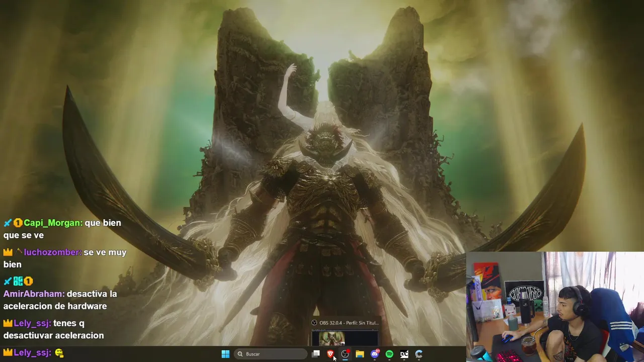Click the crown badge beside luchozomber

click(8, 252)
